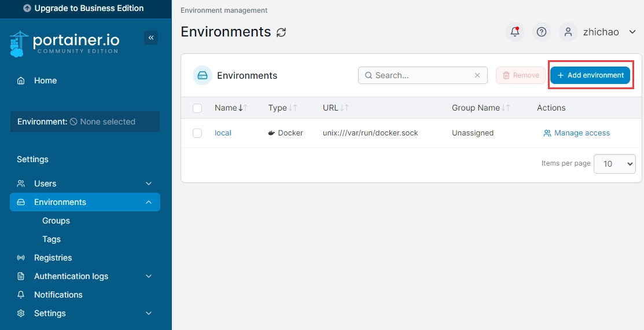644x330 pixels.
Task: Toggle the select-all checkbox in header
Action: tap(197, 108)
